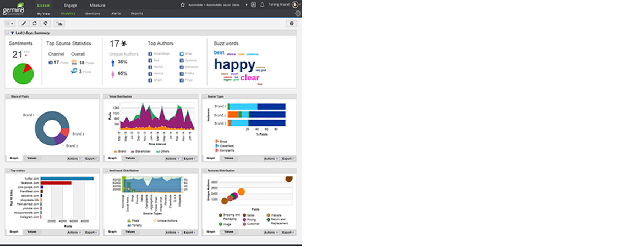Open Actions dropdown in Share of Posts panel
This screenshot has width=644, height=248.
pyautogui.click(x=74, y=159)
